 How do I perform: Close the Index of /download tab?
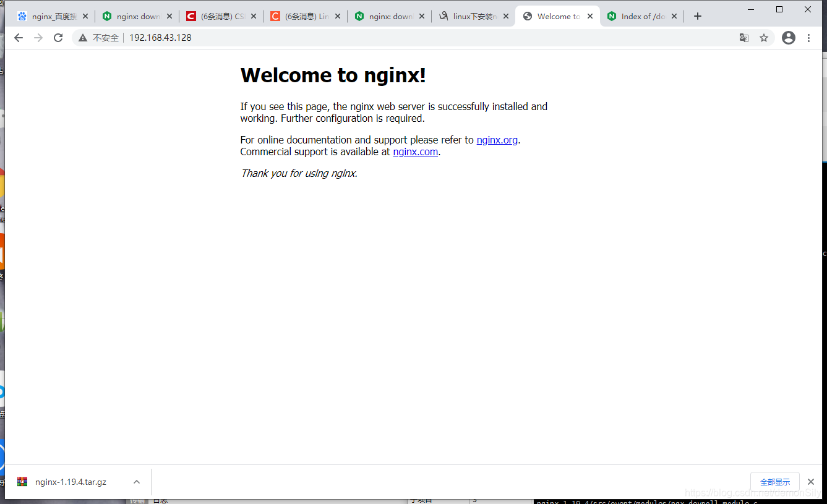674,17
